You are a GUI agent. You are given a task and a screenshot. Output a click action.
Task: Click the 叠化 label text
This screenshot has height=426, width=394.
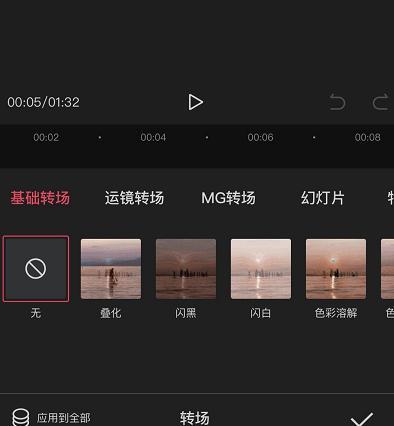pyautogui.click(x=111, y=313)
